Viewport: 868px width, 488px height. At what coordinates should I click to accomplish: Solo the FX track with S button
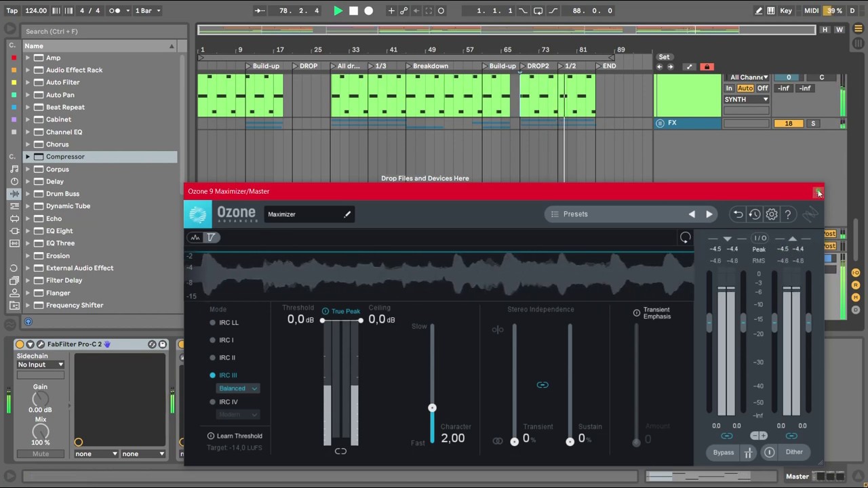(813, 123)
